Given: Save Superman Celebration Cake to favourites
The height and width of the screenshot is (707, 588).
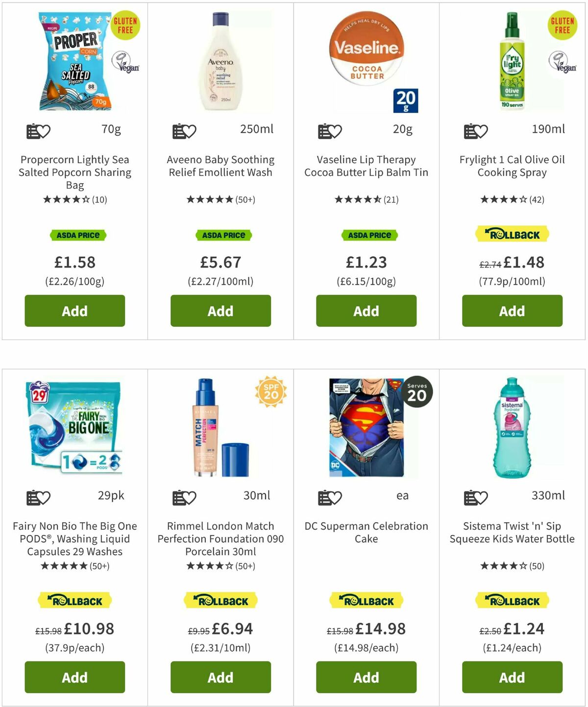Looking at the screenshot, I should [330, 497].
